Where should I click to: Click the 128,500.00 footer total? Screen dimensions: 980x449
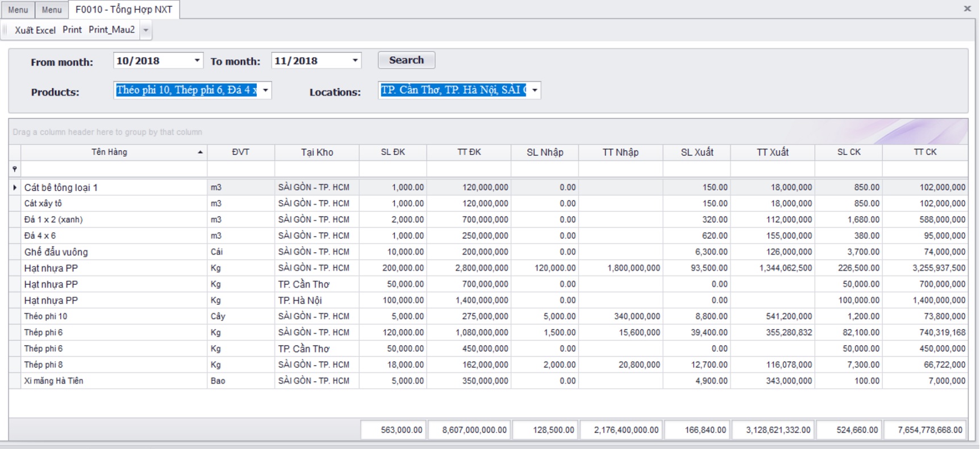(x=545, y=430)
